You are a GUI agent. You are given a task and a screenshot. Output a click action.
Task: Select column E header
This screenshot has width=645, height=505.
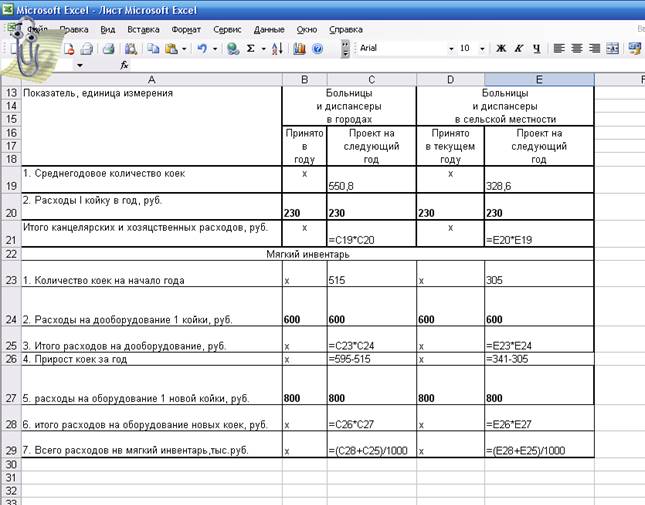click(539, 79)
